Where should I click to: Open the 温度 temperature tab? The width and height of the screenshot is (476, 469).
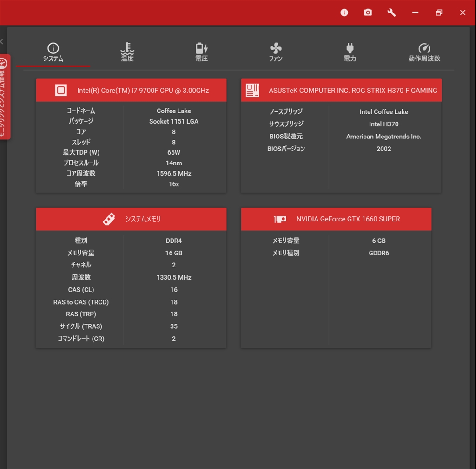click(127, 52)
